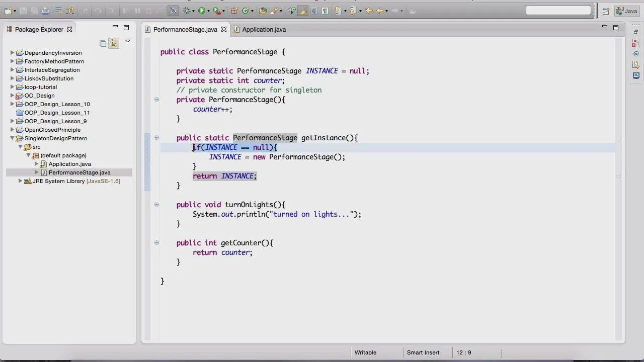This screenshot has height=362, width=644.
Task: Select the OOP_Design_Lesson_10 project
Action: (57, 104)
